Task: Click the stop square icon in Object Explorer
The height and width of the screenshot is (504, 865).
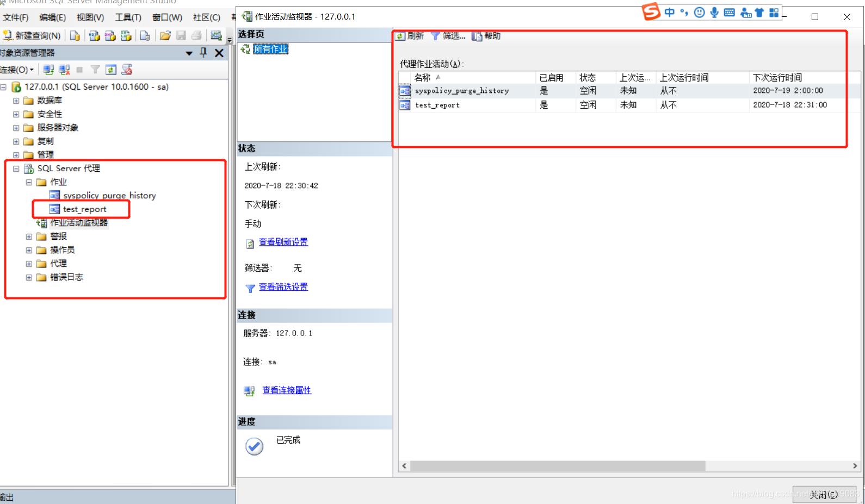Action: click(x=79, y=70)
